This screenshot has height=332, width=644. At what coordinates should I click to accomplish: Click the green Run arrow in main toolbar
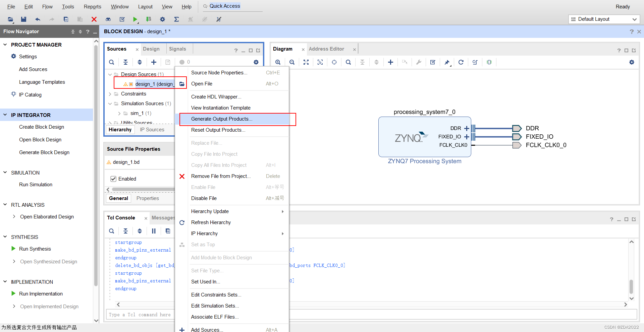[x=135, y=19]
